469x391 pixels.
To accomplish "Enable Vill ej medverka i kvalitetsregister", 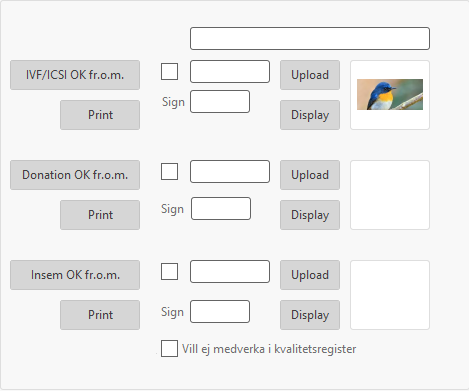I will pos(169,349).
